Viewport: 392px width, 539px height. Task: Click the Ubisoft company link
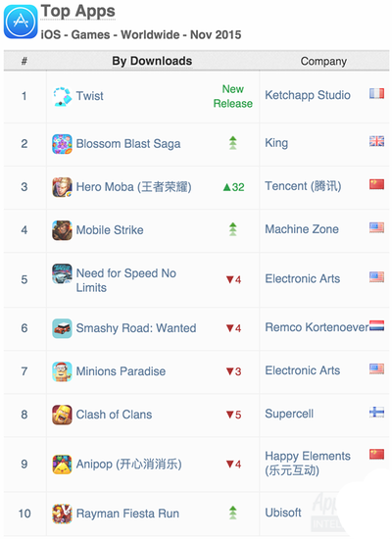[283, 513]
